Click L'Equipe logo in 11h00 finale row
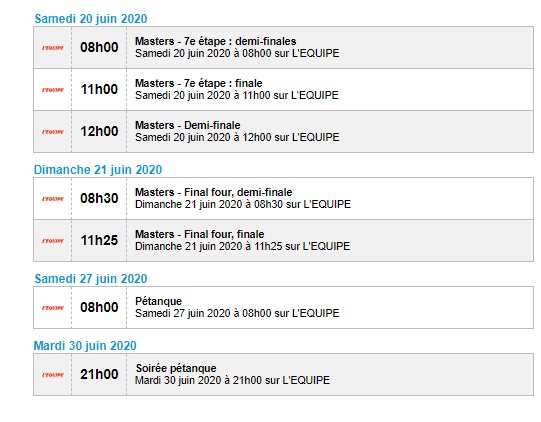Image resolution: width=541 pixels, height=422 pixels. [x=53, y=90]
